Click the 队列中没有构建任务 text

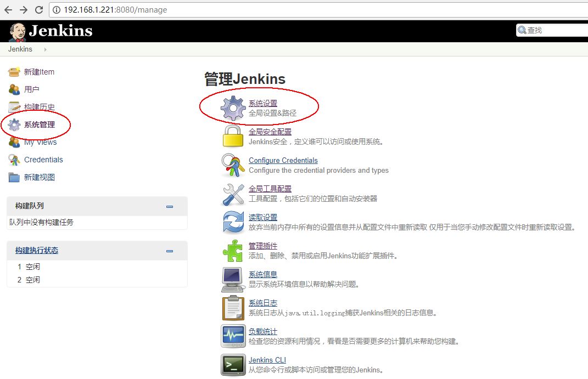pyautogui.click(x=41, y=222)
